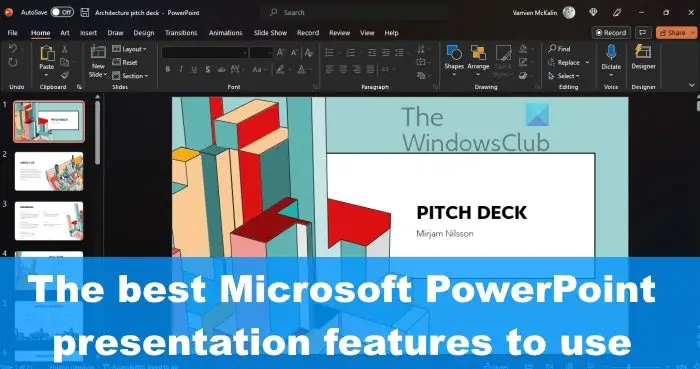Open the Layout dropdown
This screenshot has width=700, height=369.
[x=129, y=49]
